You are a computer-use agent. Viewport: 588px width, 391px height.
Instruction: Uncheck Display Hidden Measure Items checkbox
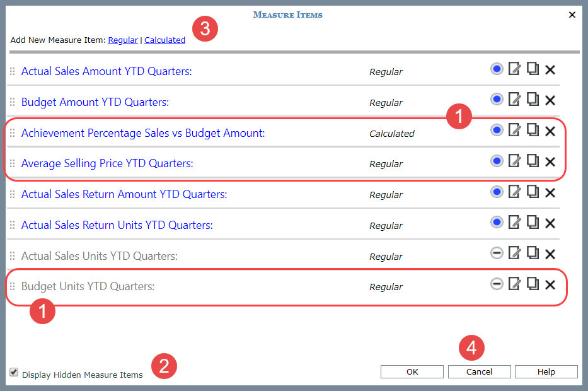(14, 372)
